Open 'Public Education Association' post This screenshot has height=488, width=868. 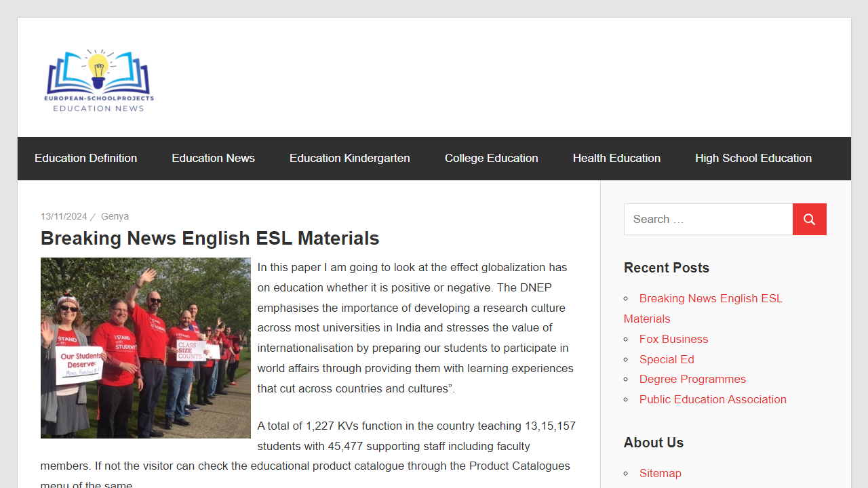pyautogui.click(x=713, y=399)
